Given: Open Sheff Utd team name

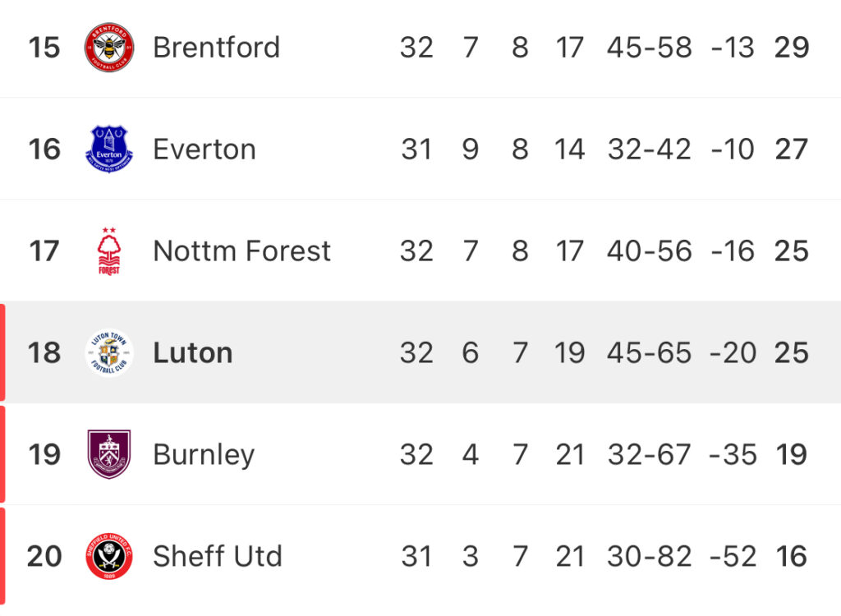Looking at the screenshot, I should pos(217,556).
